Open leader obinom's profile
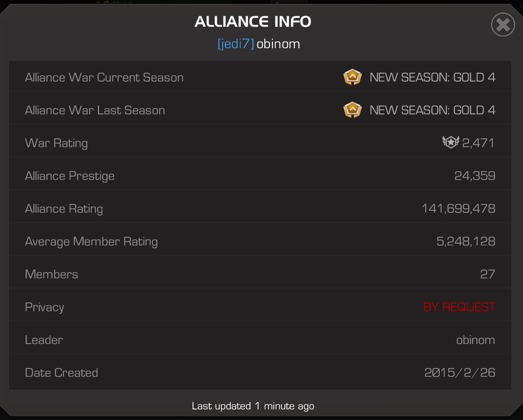 click(476, 340)
